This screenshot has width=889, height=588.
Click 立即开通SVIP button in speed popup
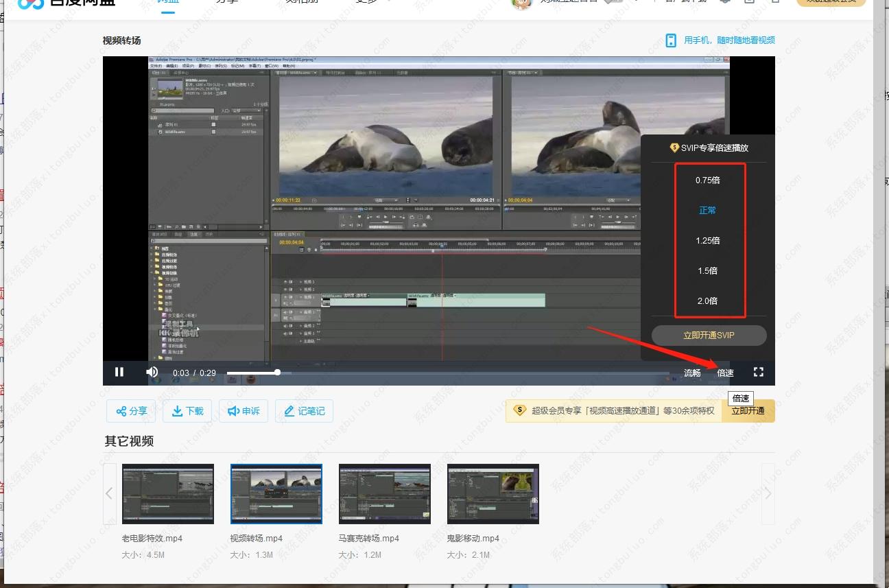point(709,336)
